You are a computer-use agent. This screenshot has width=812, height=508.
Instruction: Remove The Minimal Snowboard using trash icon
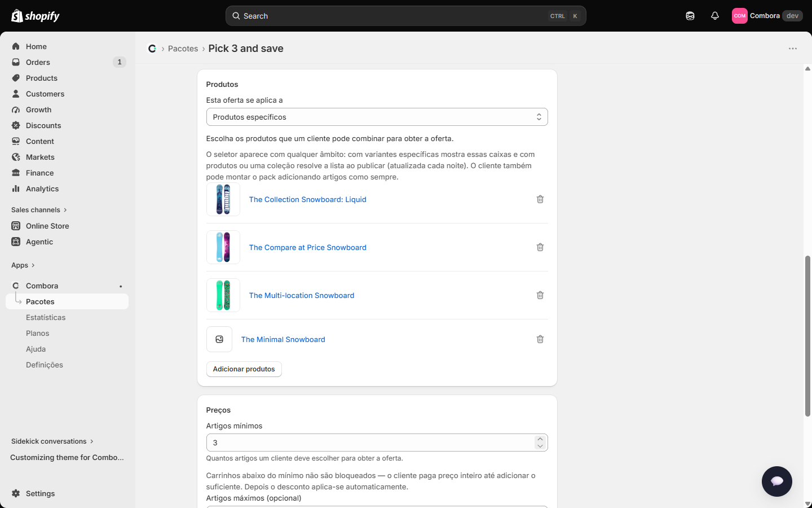540,339
